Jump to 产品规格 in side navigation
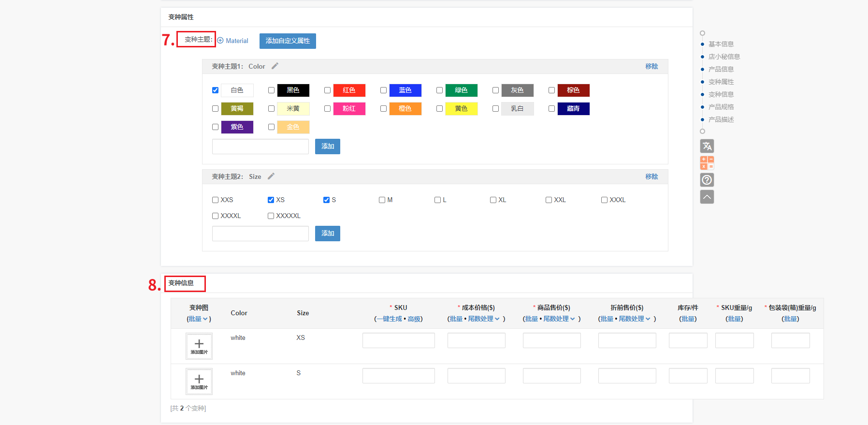 click(721, 107)
